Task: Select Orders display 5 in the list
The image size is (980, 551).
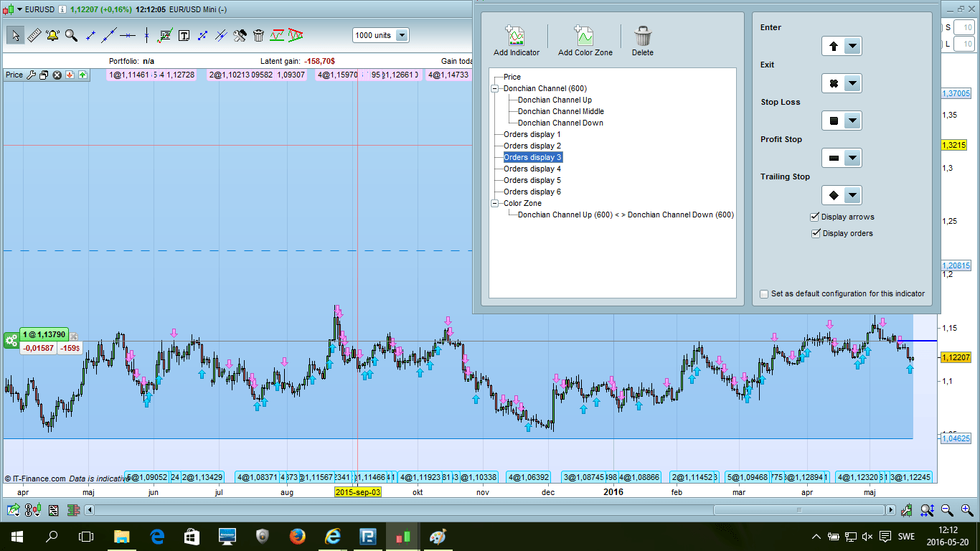Action: click(532, 180)
